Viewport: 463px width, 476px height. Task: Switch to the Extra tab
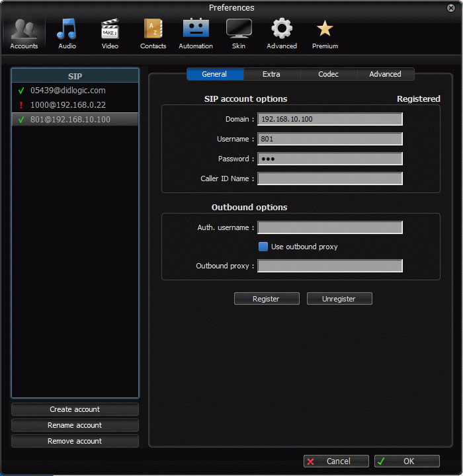pyautogui.click(x=272, y=74)
